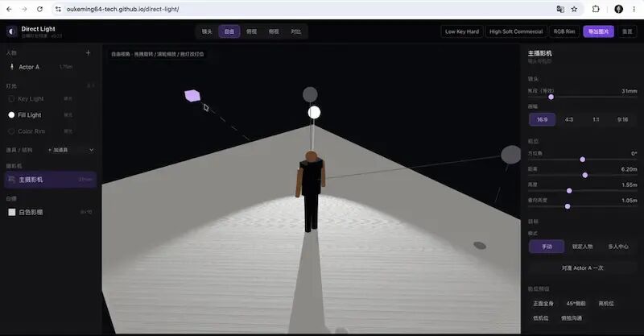Click the Key Light label text
Screen dimensions: 644x336
pyautogui.click(x=31, y=98)
